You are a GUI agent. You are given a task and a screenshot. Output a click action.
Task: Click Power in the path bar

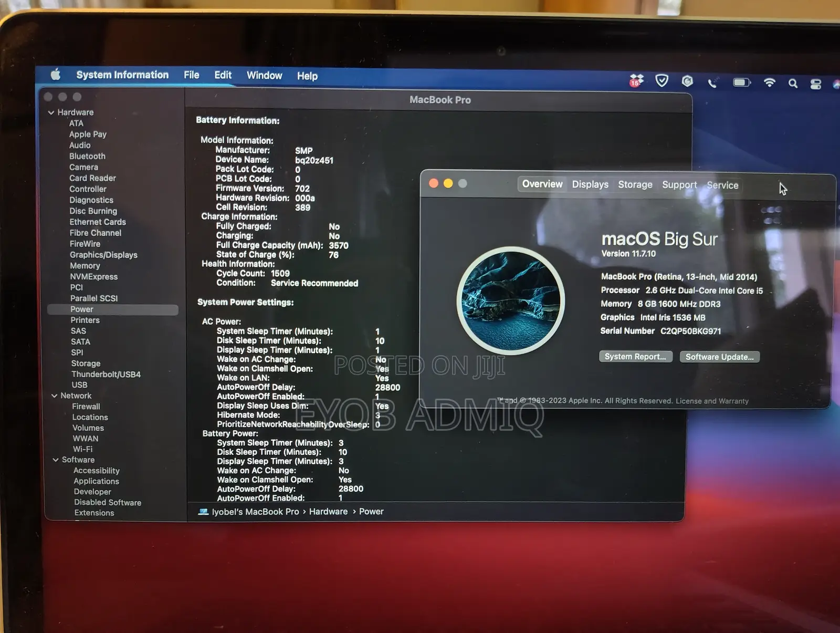(x=371, y=512)
